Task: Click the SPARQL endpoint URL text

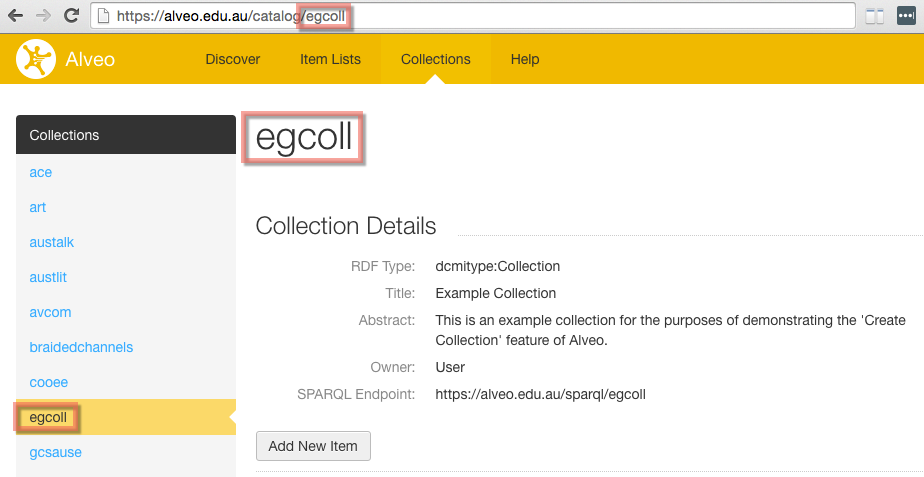Action: coord(540,394)
